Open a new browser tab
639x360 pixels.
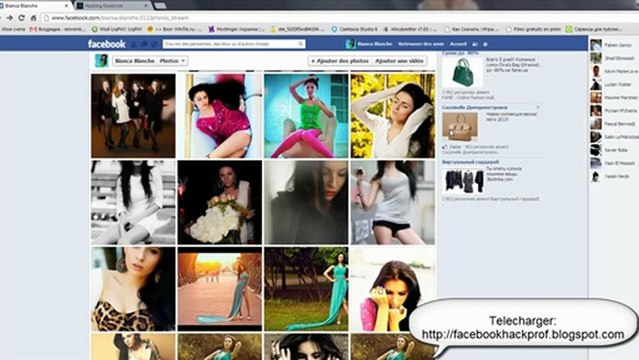[x=160, y=6]
